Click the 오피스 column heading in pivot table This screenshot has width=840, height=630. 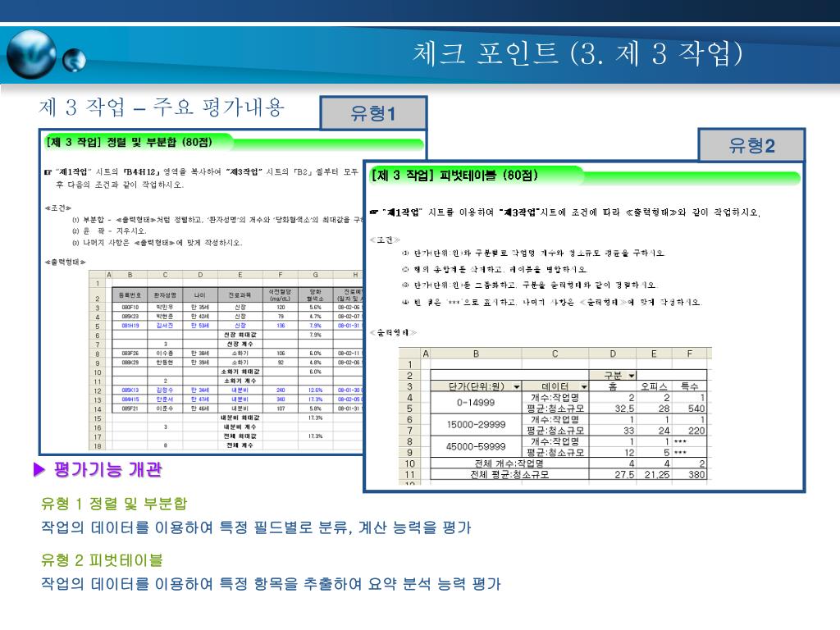654,386
